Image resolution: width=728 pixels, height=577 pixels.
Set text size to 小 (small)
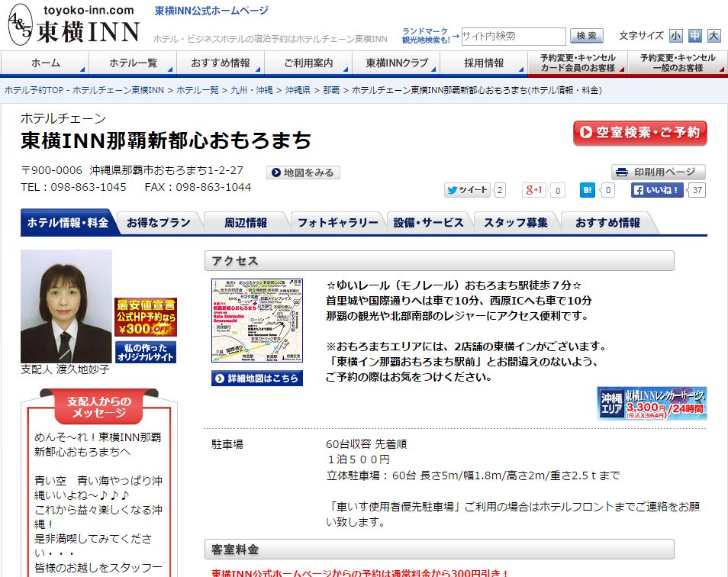click(675, 36)
